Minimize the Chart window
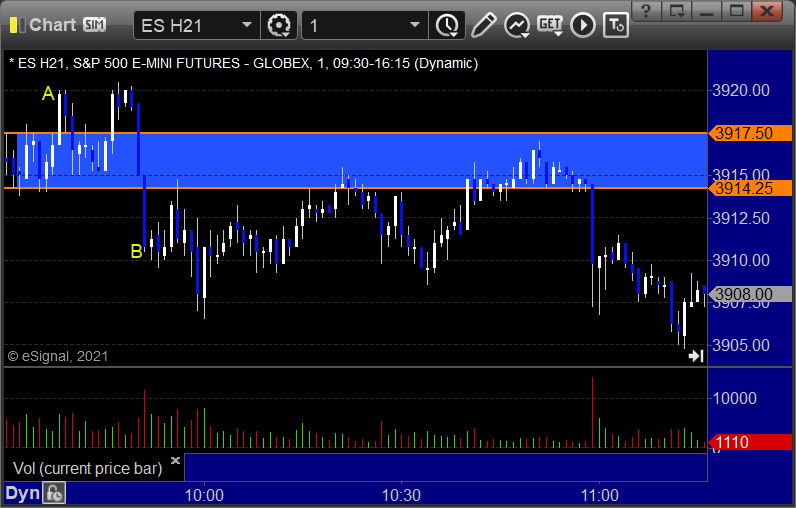This screenshot has height=508, width=796. pos(707,10)
